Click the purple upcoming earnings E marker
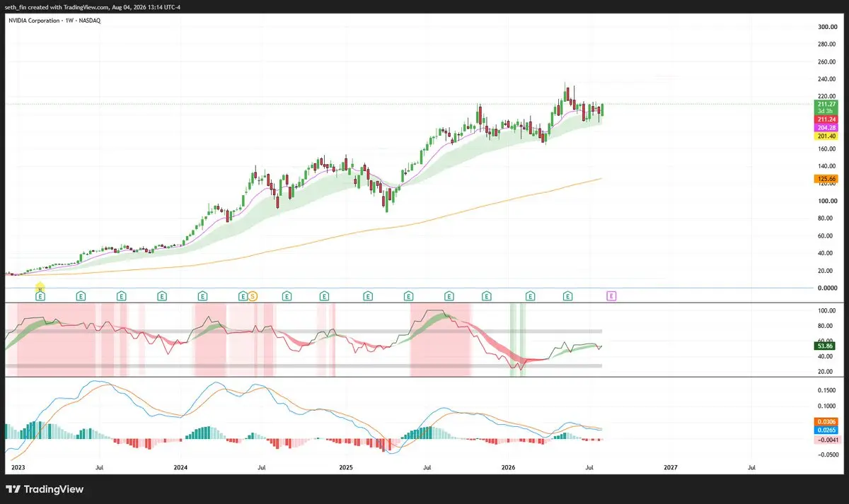849x504 pixels. 611,296
